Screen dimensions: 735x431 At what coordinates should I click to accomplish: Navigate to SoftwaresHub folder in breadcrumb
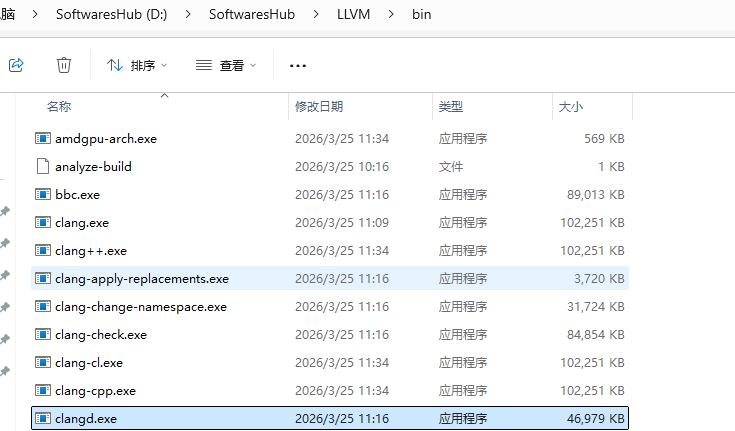(252, 15)
